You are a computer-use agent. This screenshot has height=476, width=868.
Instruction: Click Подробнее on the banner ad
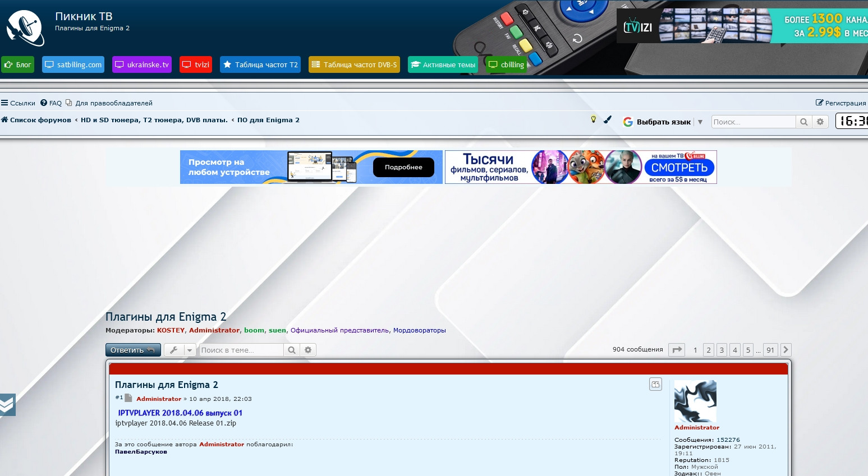coord(403,167)
